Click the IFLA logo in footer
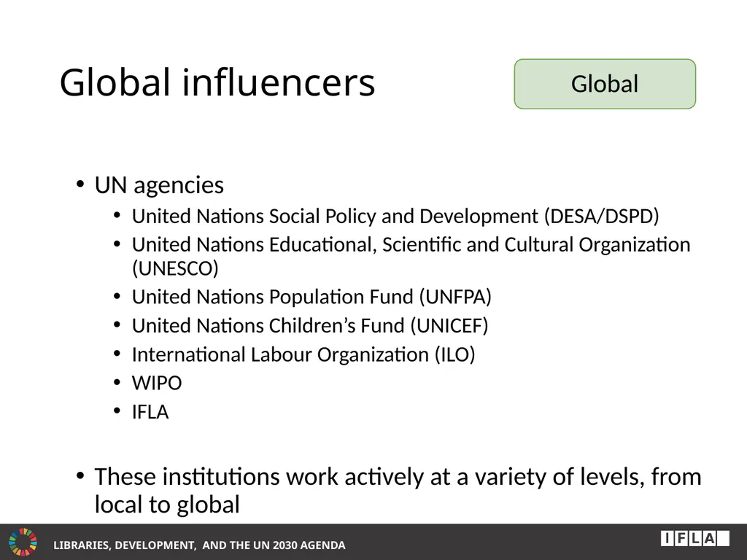This screenshot has width=747, height=560. (694, 539)
